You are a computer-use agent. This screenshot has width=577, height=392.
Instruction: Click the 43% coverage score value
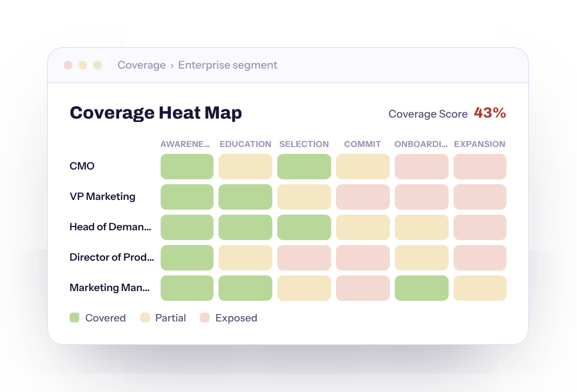coord(490,113)
